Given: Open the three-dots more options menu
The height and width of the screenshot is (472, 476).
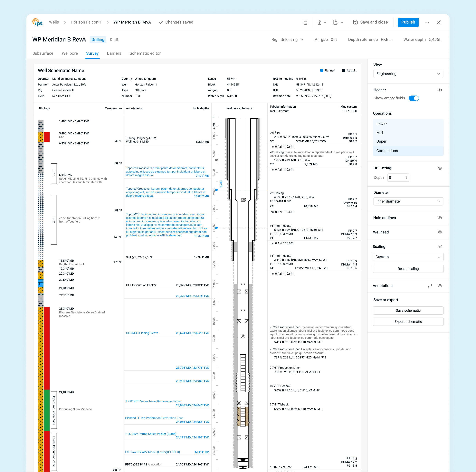Looking at the screenshot, I should 427,22.
